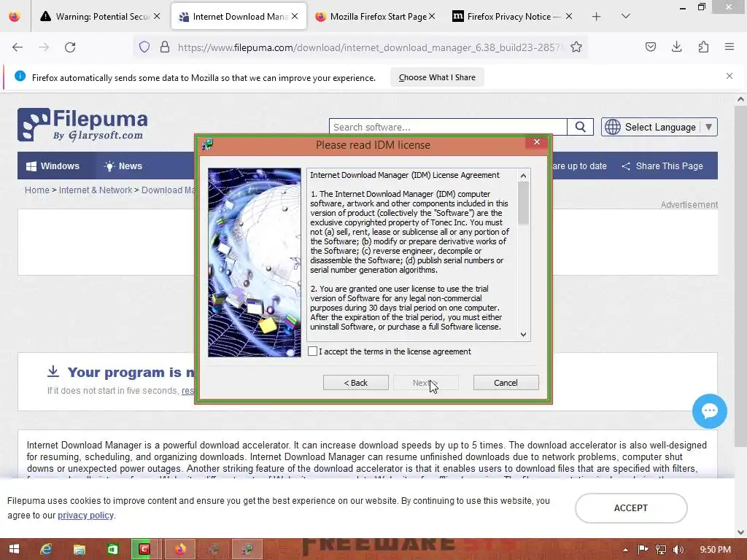The image size is (747, 560).
Task: Click the 9:50 PM taskbar clock
Action: tap(715, 550)
